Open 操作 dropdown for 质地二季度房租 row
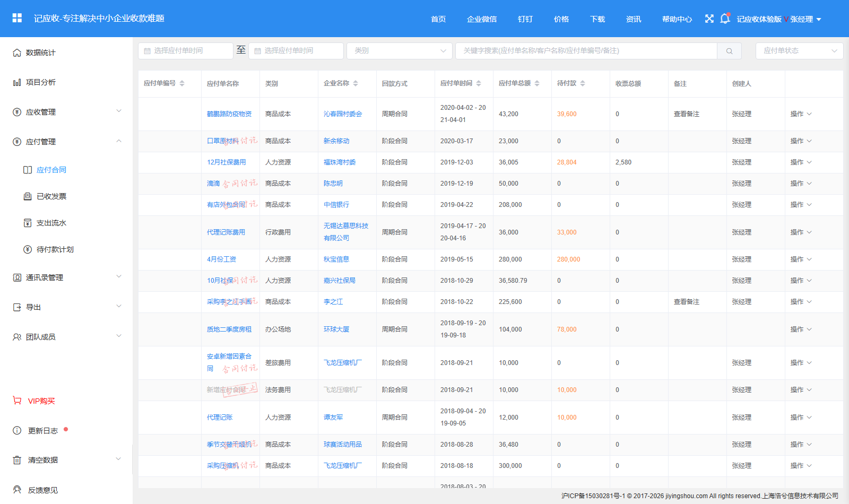The height and width of the screenshot is (504, 849). click(x=801, y=329)
